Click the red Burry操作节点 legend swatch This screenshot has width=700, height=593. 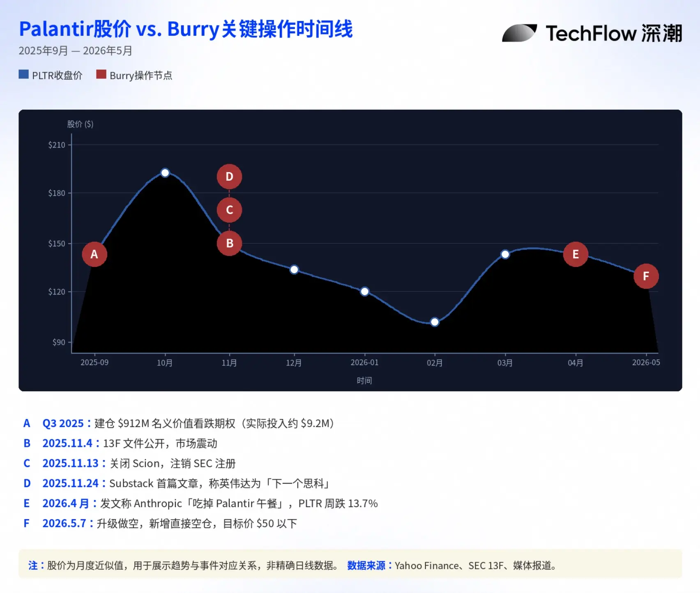point(101,74)
